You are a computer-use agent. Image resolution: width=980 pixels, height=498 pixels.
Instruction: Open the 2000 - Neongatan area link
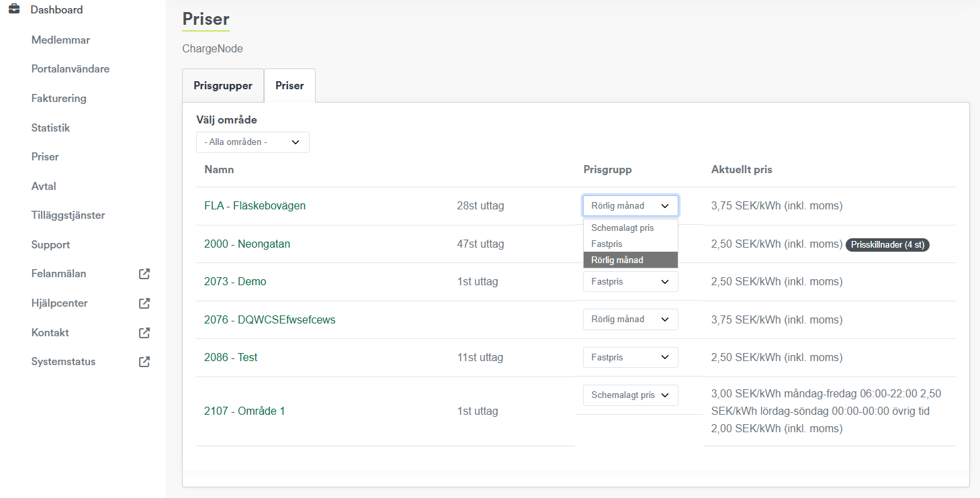(x=247, y=244)
